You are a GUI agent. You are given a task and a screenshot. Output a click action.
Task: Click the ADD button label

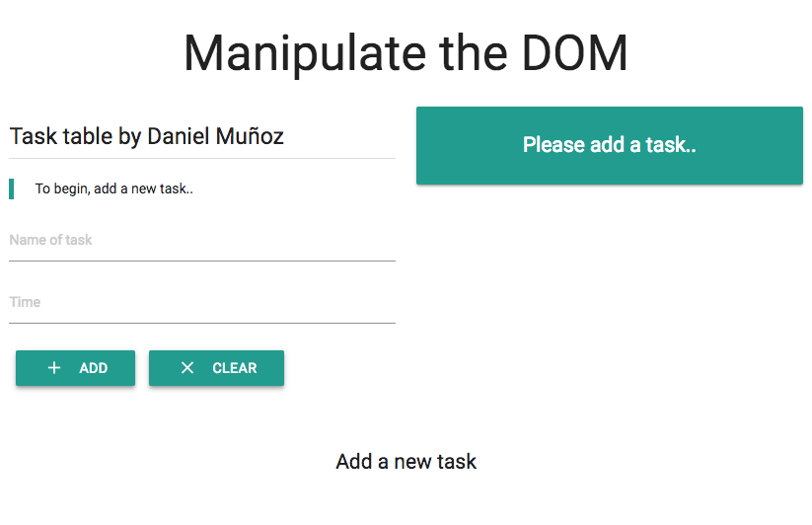(93, 368)
